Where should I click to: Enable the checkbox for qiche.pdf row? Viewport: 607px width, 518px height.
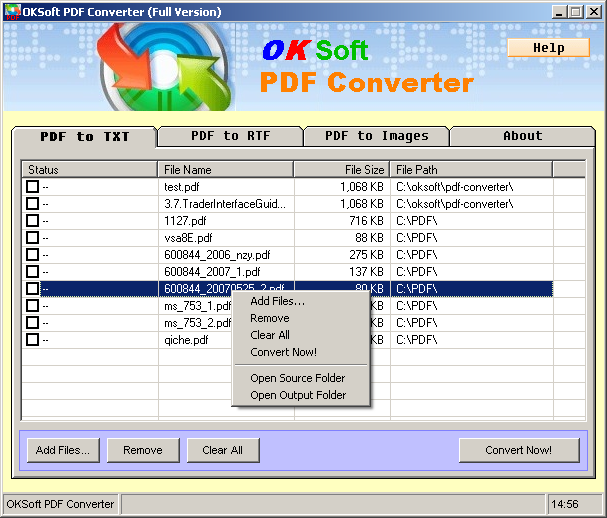tap(32, 340)
